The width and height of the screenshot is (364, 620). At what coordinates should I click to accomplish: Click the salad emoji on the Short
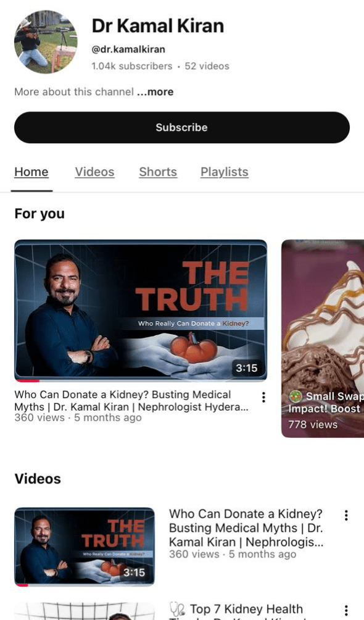pyautogui.click(x=296, y=396)
